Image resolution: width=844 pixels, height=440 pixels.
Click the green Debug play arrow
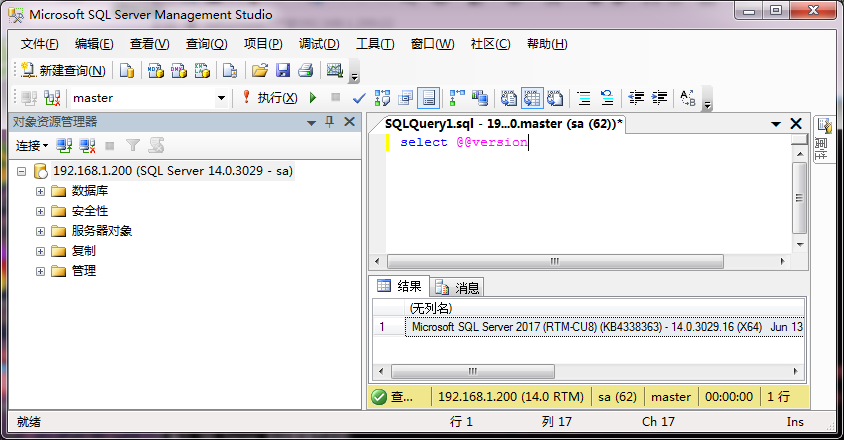pos(313,97)
